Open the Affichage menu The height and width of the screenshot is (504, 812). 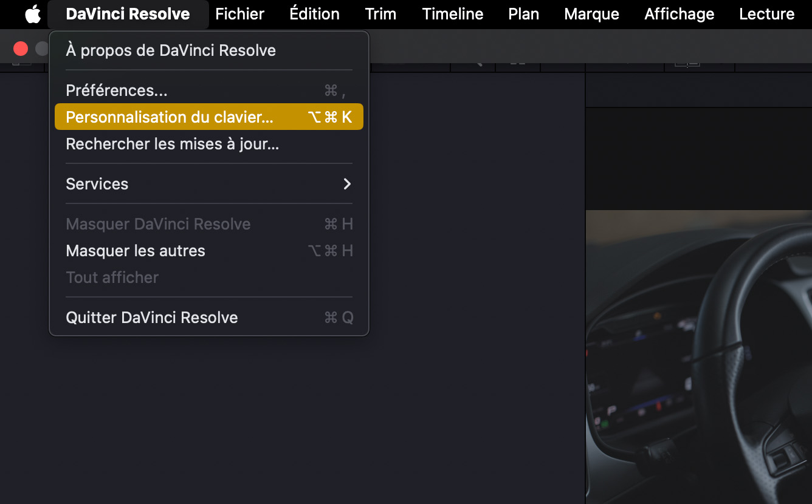point(679,14)
